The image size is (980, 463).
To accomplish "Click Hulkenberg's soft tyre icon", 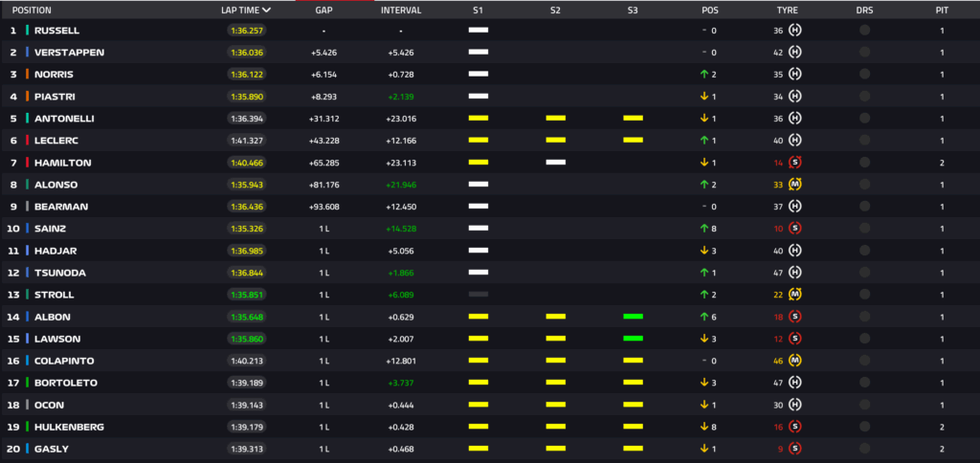I will click(x=795, y=427).
